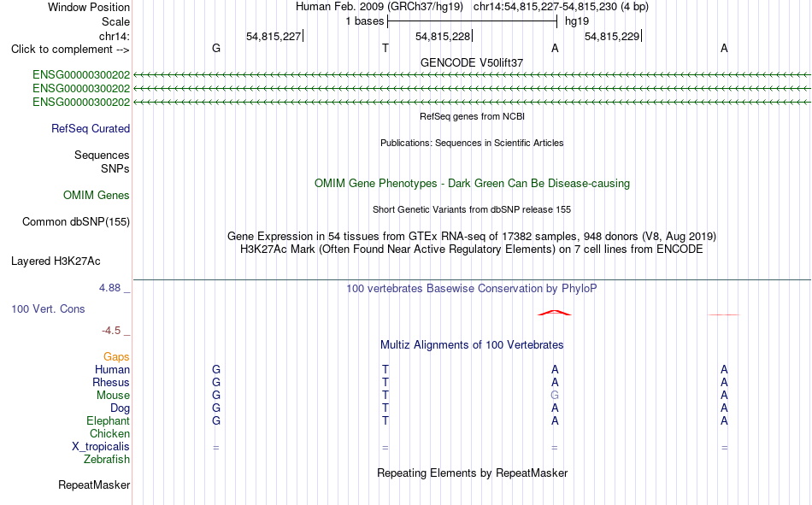
Task: Click 'Short Genetic Variants from dbSNP release 155'
Action: point(472,209)
